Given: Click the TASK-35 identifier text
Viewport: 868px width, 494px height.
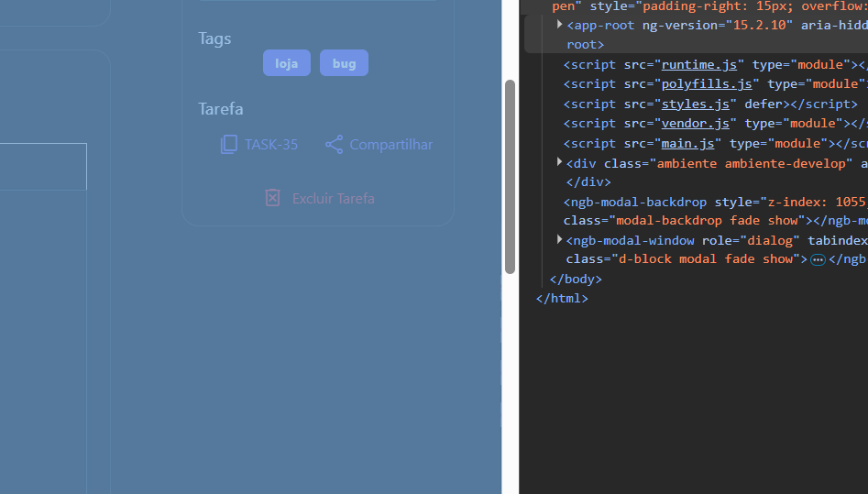Looking at the screenshot, I should click(270, 145).
